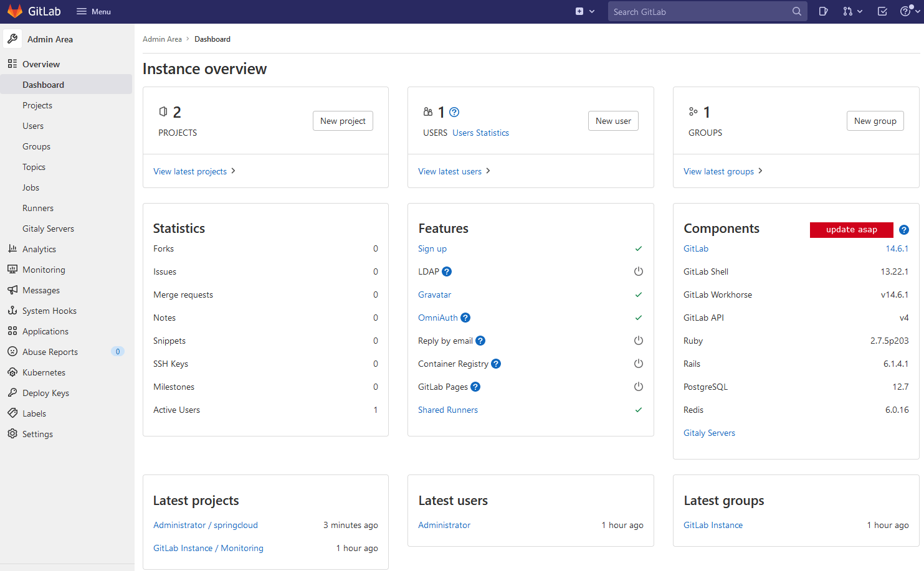924x571 pixels.
Task: Click the Analytics chart icon
Action: [12, 248]
